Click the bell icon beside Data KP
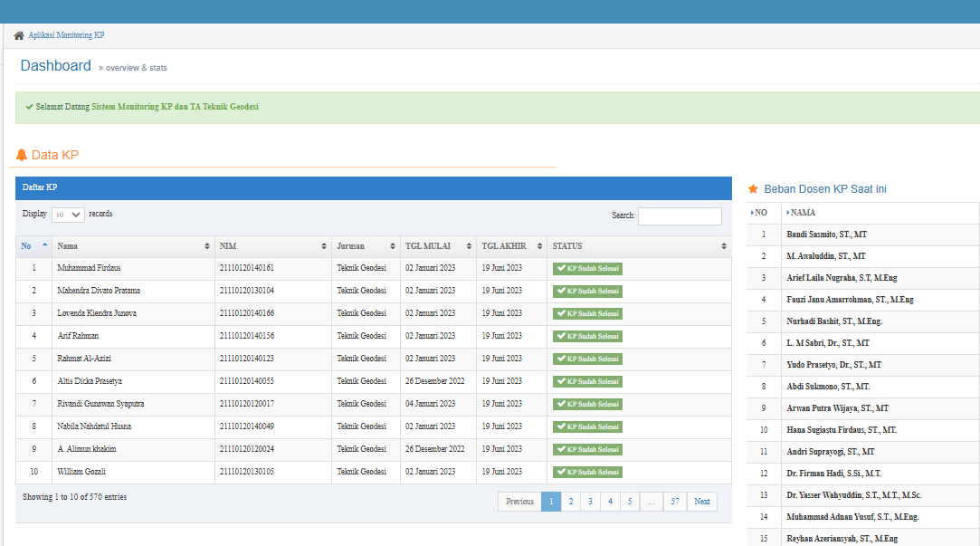The image size is (980, 546). pyautogui.click(x=22, y=155)
